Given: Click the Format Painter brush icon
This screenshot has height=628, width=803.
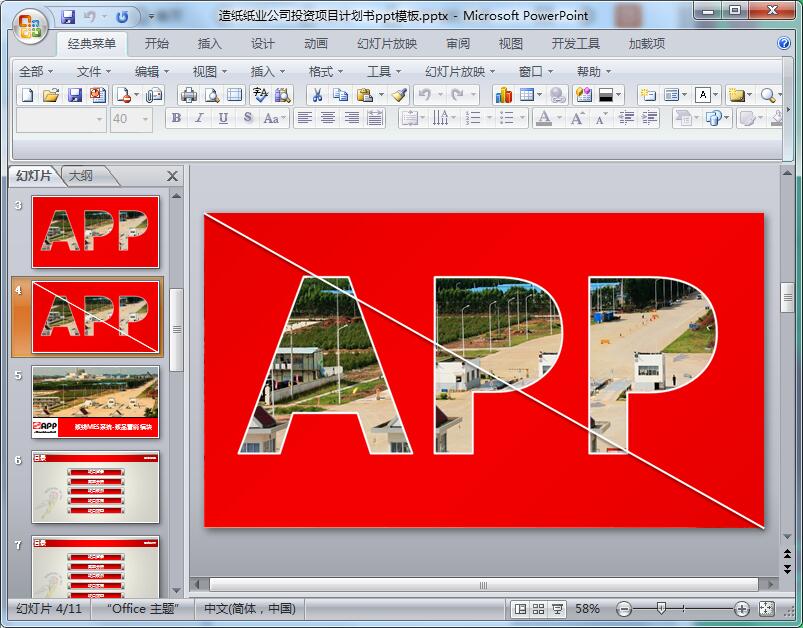Looking at the screenshot, I should tap(399, 95).
